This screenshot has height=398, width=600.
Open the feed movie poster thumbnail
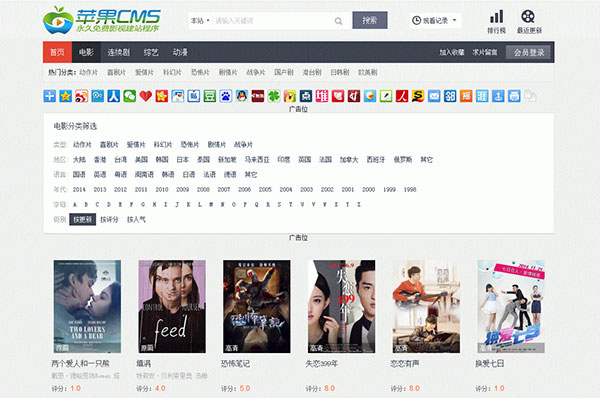click(x=172, y=307)
